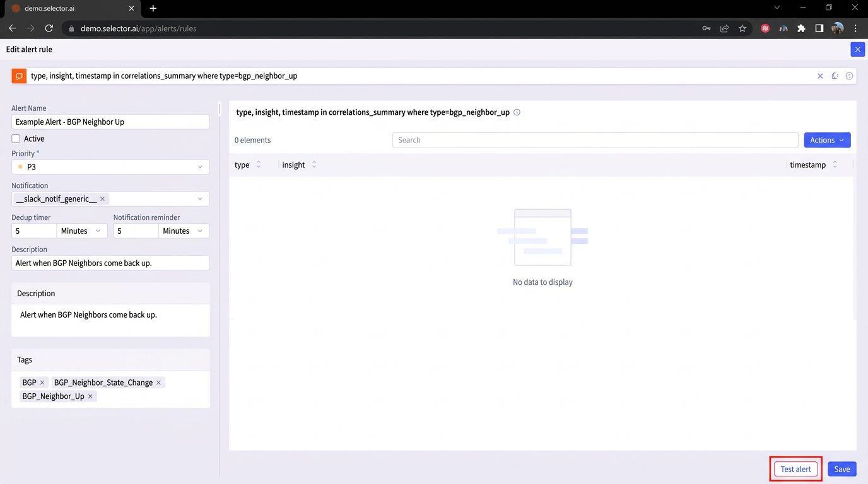Close the Edit alert rule panel
The image size is (868, 484).
pos(857,49)
